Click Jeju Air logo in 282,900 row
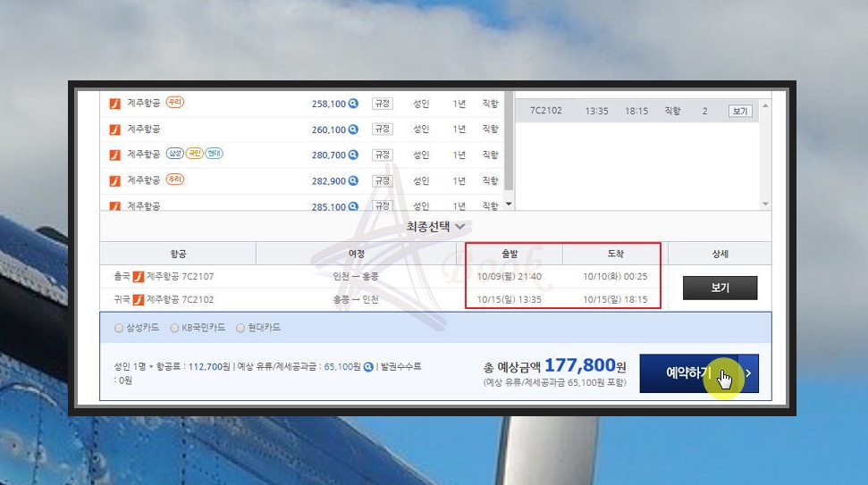This screenshot has height=485, width=868. [115, 180]
